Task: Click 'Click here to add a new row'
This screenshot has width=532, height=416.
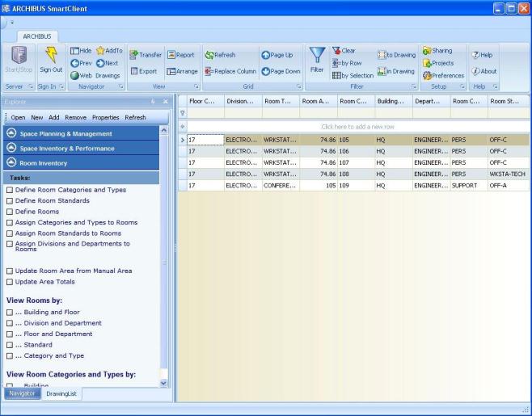Action: pos(357,127)
